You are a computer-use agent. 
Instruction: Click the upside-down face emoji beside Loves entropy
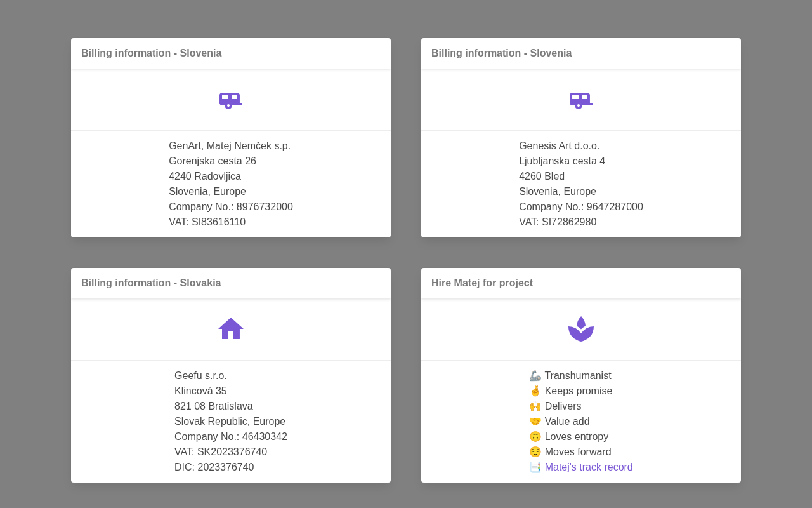(535, 437)
